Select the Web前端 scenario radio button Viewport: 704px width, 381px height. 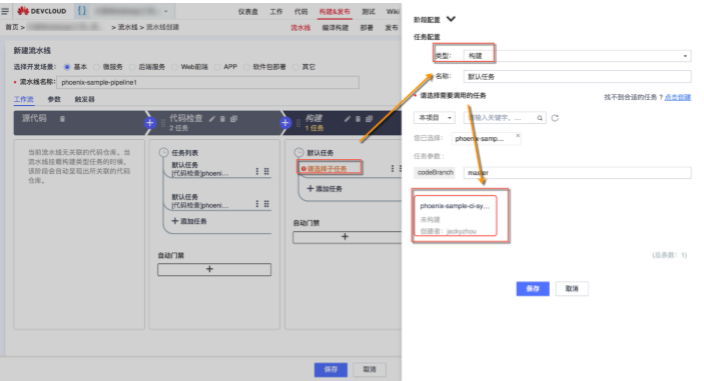(174, 67)
